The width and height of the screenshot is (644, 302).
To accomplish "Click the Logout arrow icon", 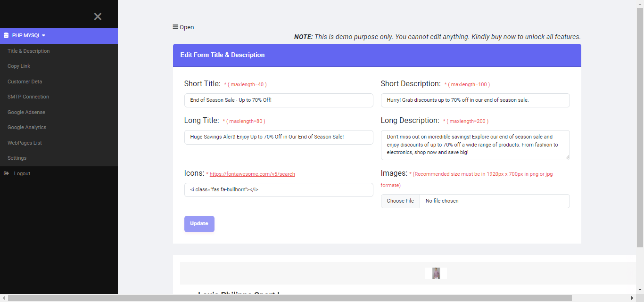I will pos(6,173).
